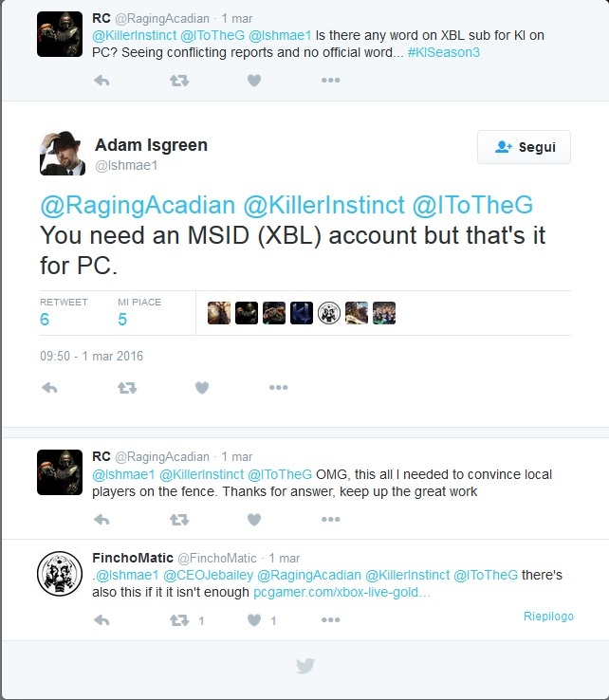This screenshot has height=700, width=609.
Task: Like Adam Isgreen's main tweet
Action: [202, 388]
